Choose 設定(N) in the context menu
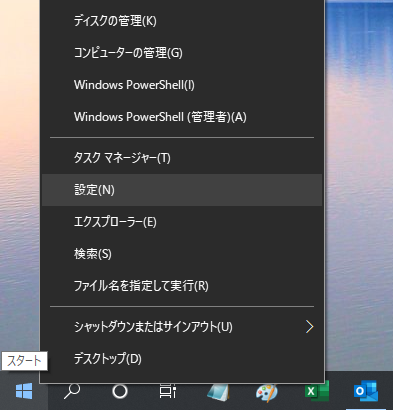This screenshot has width=393, height=410. point(182,190)
